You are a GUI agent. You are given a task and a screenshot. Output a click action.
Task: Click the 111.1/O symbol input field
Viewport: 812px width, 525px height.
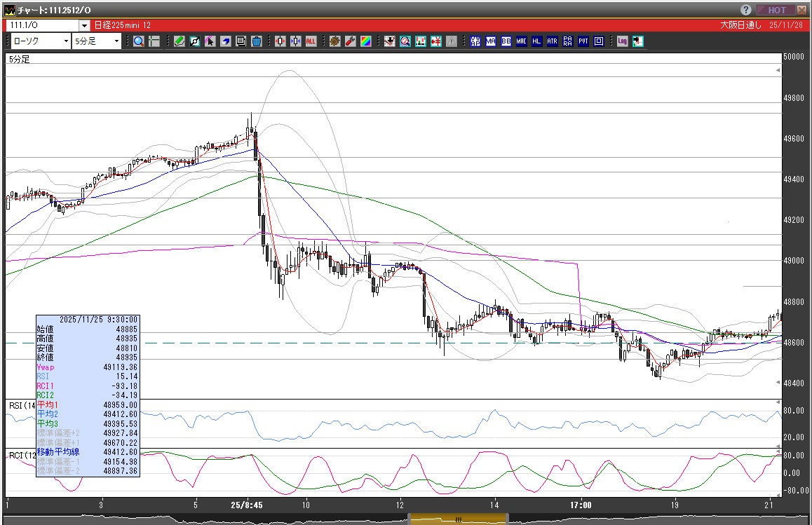tap(42, 25)
